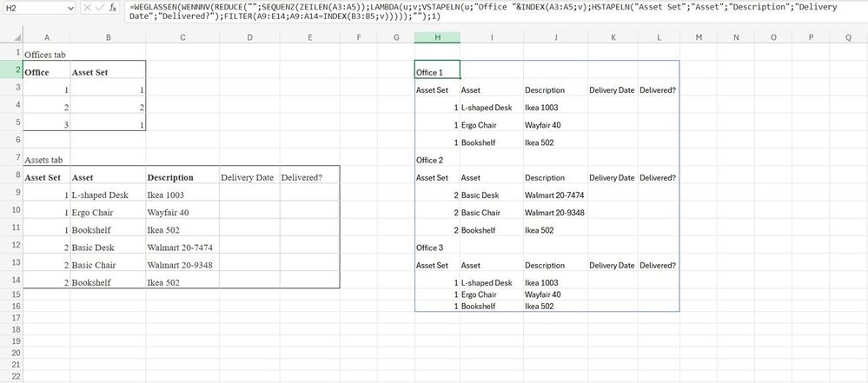Select column P header
The width and height of the screenshot is (868, 383).
point(811,37)
